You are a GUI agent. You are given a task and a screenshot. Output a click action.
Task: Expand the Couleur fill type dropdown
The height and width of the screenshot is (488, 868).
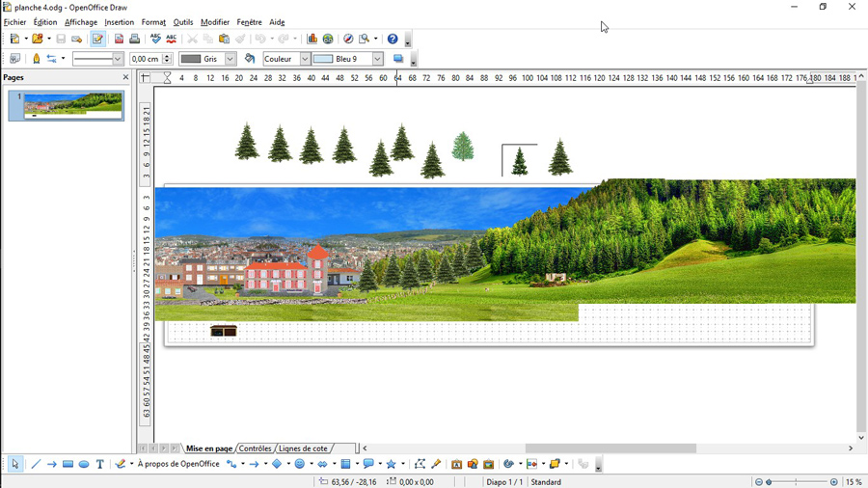305,59
